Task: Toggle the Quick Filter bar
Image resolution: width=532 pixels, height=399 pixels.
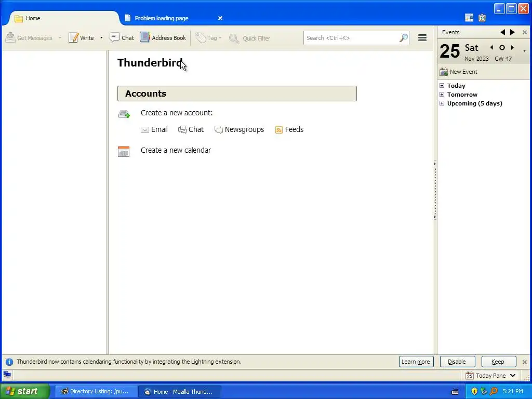Action: 250,38
